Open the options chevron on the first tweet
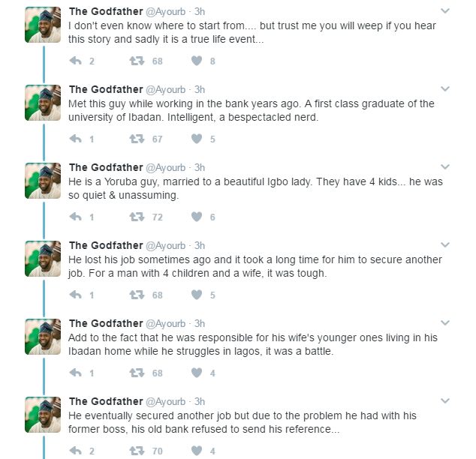Viewport: 476px width, 459px height. [x=444, y=11]
